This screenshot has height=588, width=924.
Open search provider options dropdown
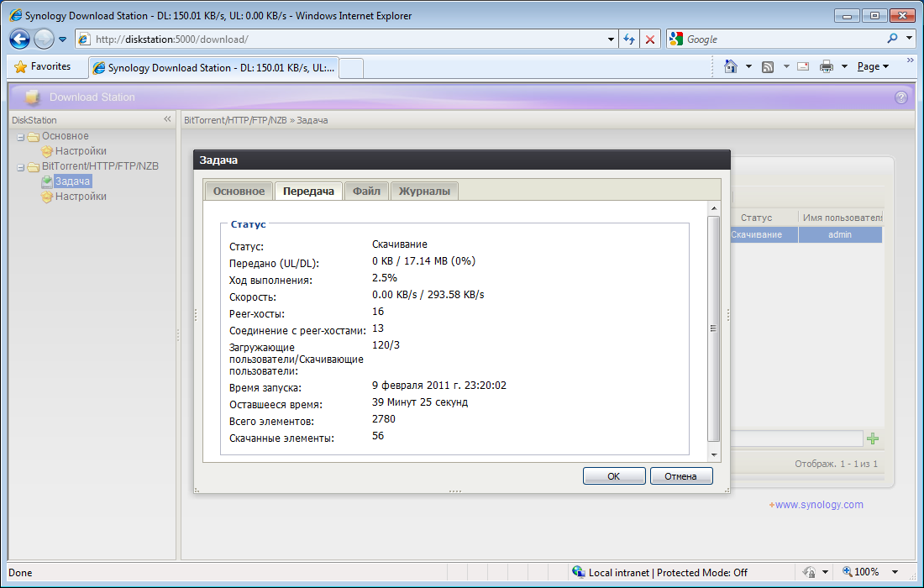(909, 39)
